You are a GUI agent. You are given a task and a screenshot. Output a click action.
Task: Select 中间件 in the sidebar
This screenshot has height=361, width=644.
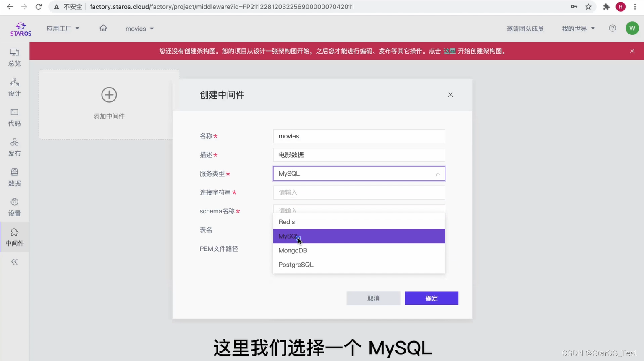pos(14,237)
